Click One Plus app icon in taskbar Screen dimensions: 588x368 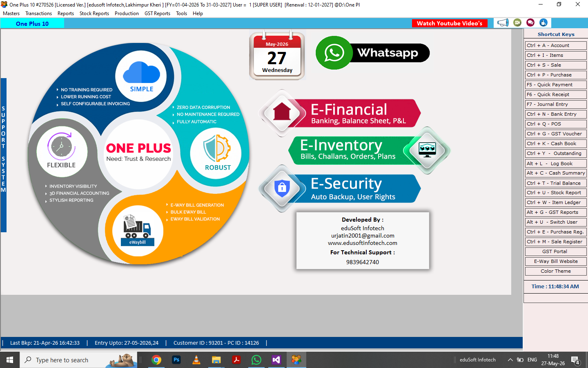point(296,360)
